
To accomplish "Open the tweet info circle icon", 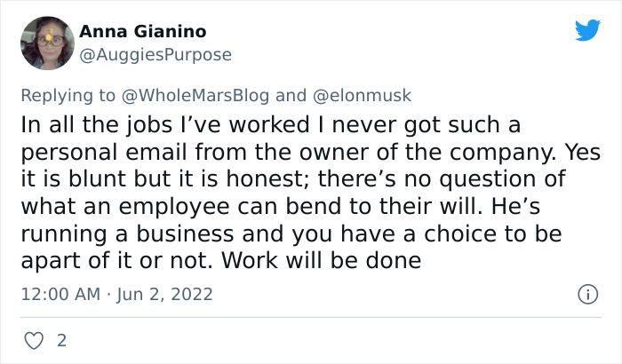I will [x=587, y=294].
